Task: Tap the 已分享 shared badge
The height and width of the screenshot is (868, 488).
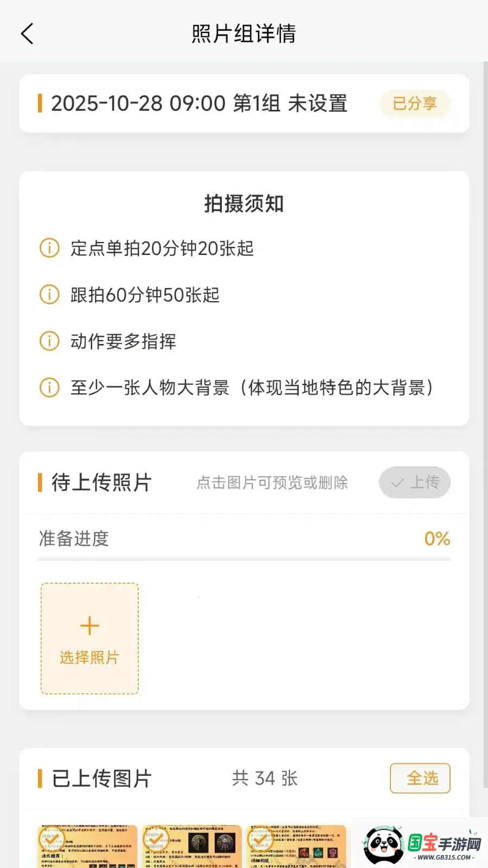Action: [415, 103]
